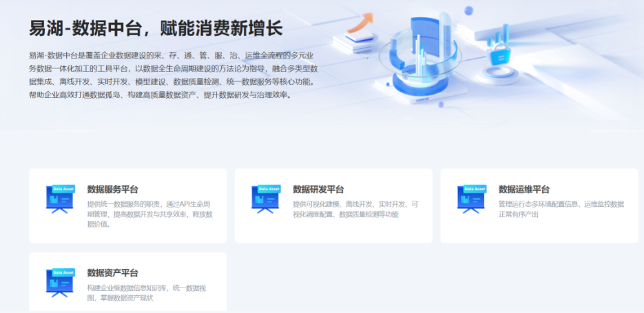Image resolution: width=644 pixels, height=313 pixels.
Task: Click the description starting with 管理运行态多环境配置信息
Action: click(561, 209)
